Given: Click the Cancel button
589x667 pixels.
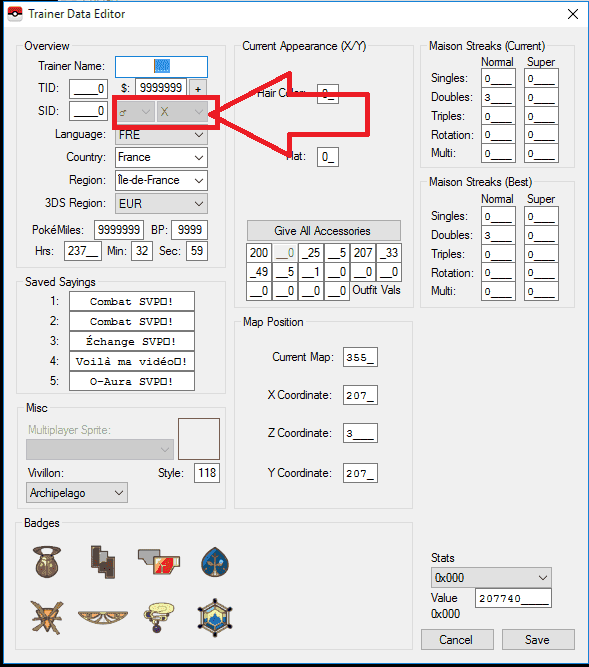Looking at the screenshot, I should pyautogui.click(x=457, y=639).
